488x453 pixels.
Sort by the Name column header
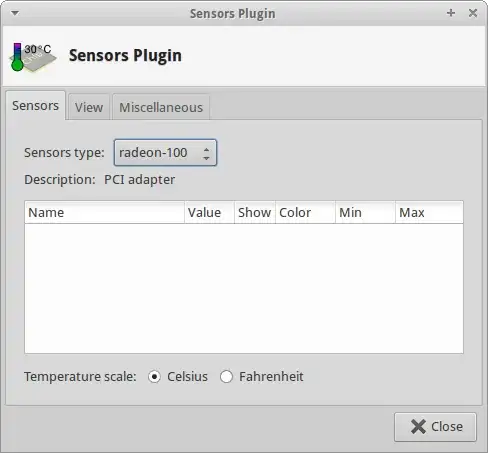tap(104, 212)
